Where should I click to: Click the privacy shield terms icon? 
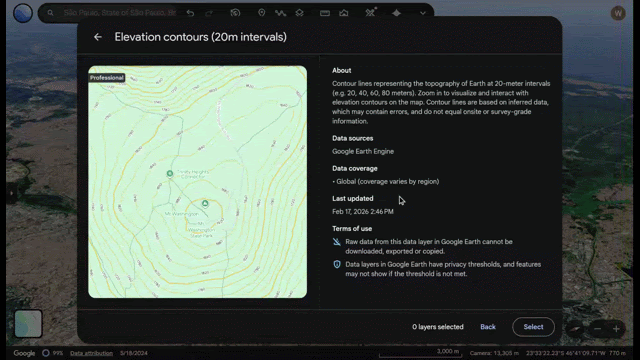pyautogui.click(x=337, y=264)
